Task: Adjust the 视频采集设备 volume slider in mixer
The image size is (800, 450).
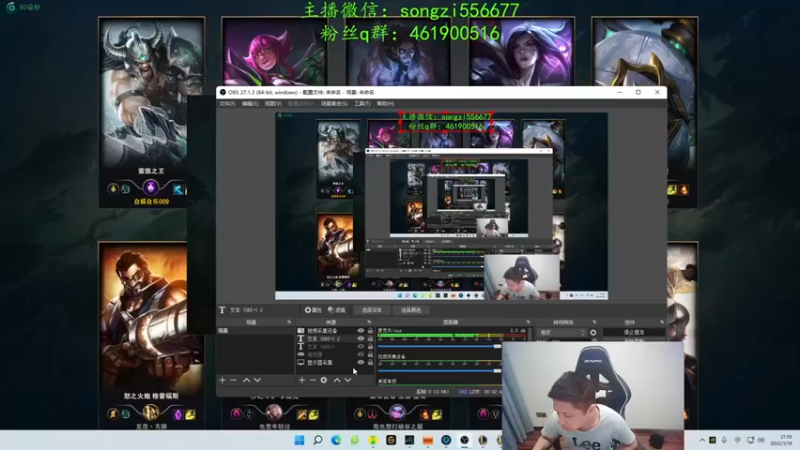Action: pyautogui.click(x=439, y=371)
